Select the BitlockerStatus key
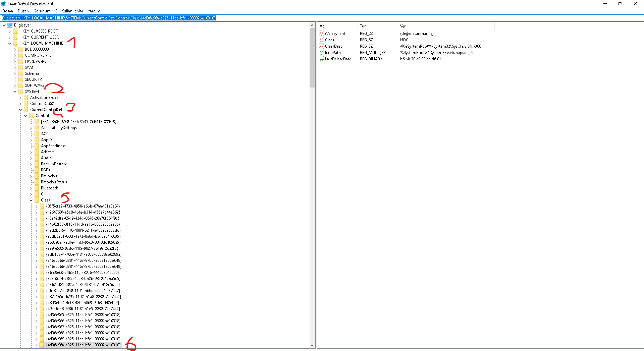 (x=54, y=182)
